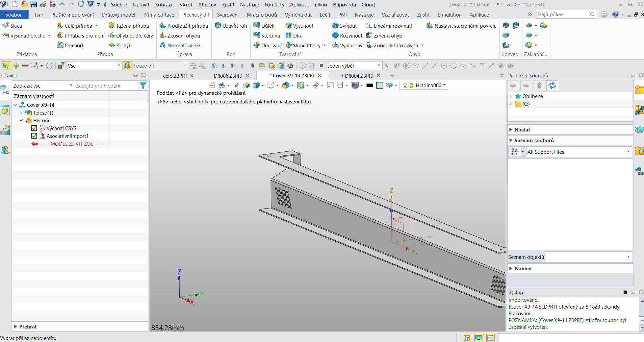
Task: Open the Upravit menu
Action: click(x=141, y=4)
